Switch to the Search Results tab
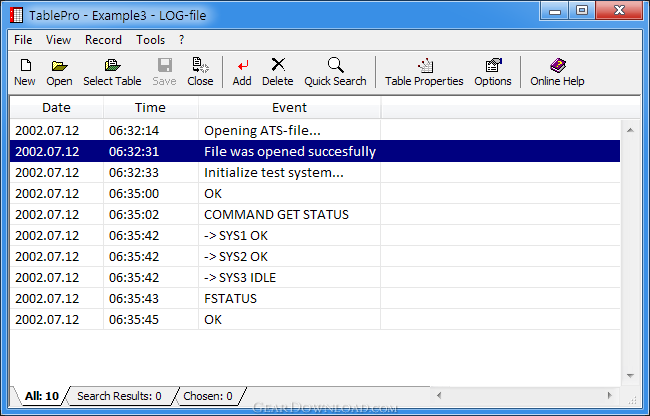Viewport: 650px width, 416px height. pos(119,396)
